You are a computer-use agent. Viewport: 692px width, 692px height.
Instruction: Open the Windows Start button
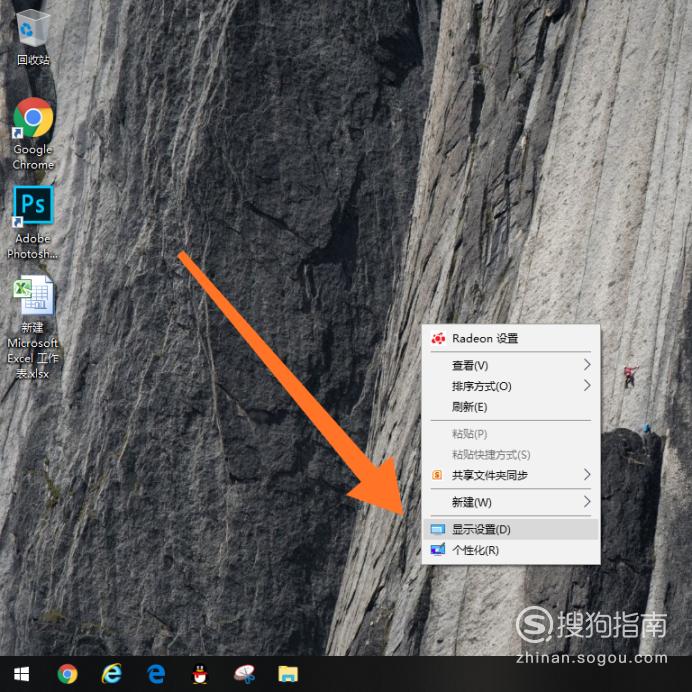click(21, 674)
